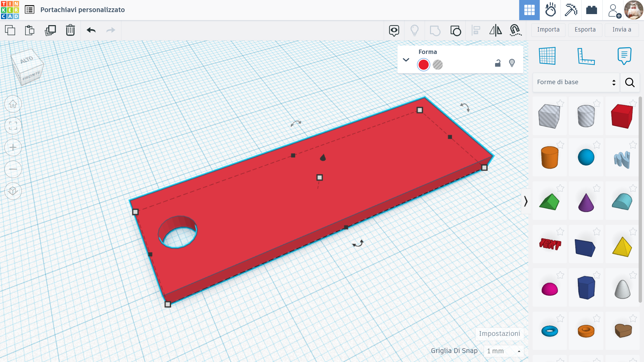The height and width of the screenshot is (362, 644).
Task: Click the Align tool icon
Action: point(476,31)
